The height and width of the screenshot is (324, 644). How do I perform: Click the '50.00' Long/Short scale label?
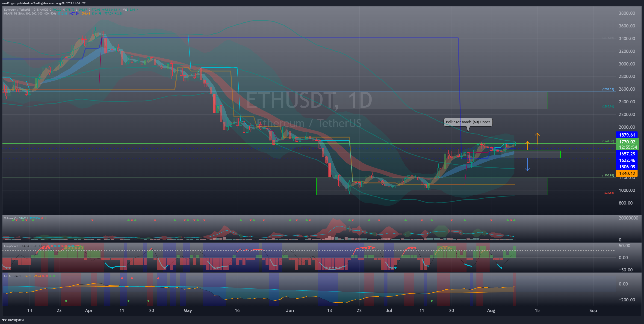tap(624, 246)
